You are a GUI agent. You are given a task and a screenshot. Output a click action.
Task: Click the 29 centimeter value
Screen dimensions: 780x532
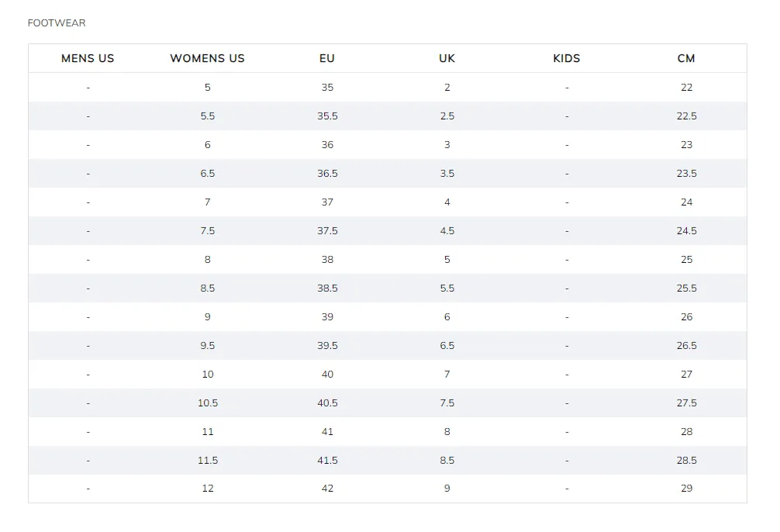pos(686,489)
